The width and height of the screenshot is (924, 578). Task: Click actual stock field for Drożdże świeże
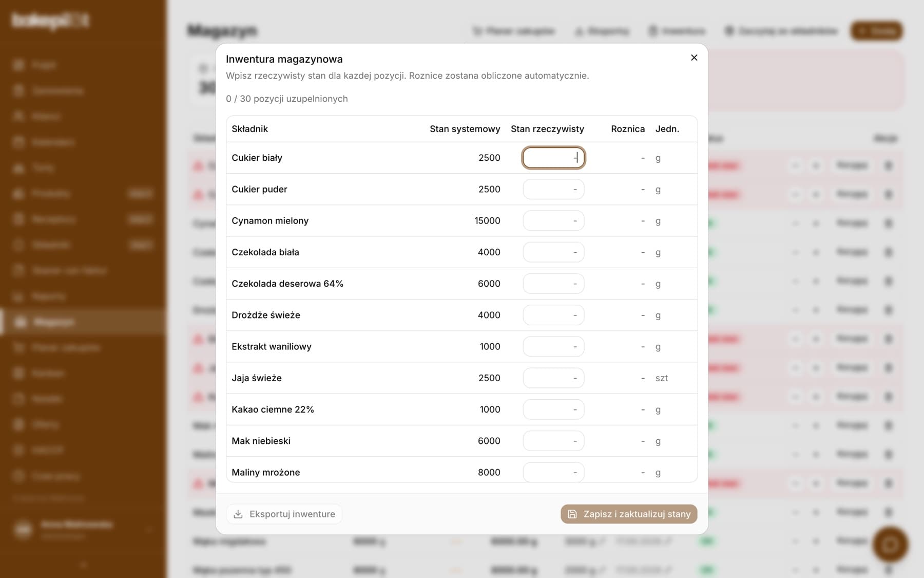553,315
